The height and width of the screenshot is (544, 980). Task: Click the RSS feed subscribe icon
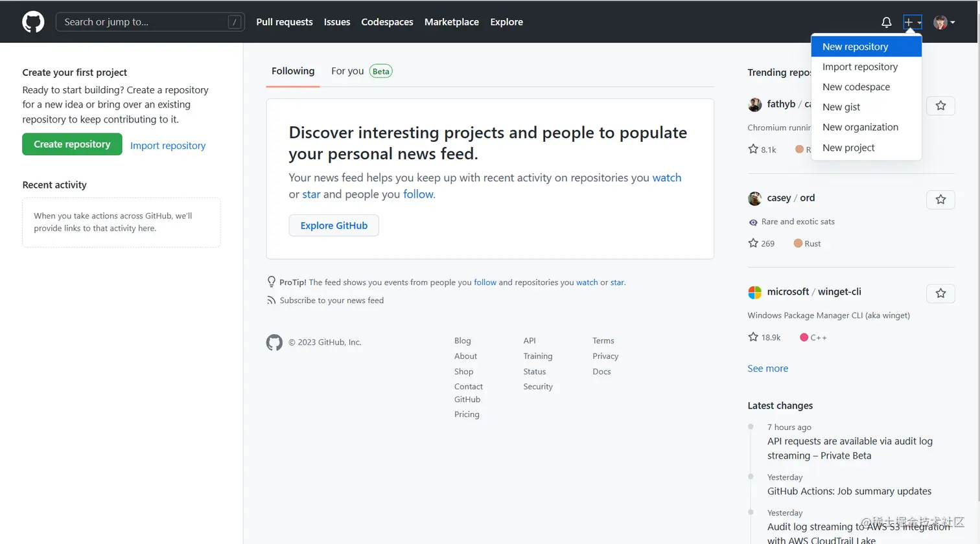click(x=271, y=300)
